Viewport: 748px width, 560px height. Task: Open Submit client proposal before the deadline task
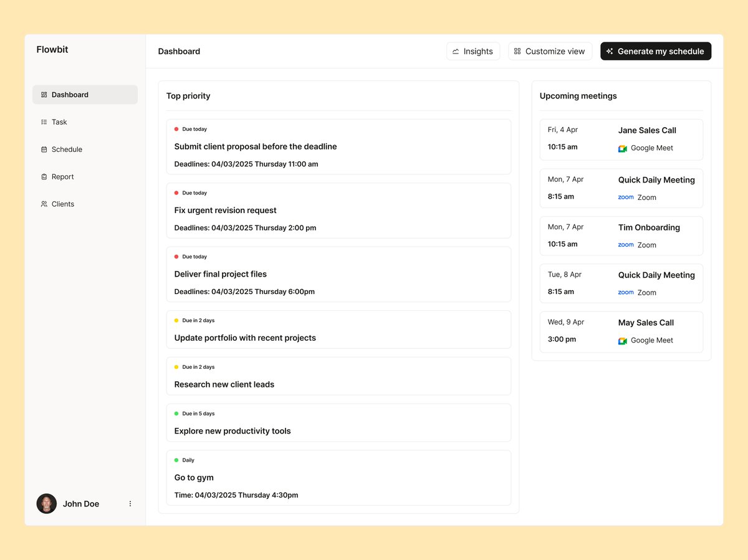pos(338,147)
